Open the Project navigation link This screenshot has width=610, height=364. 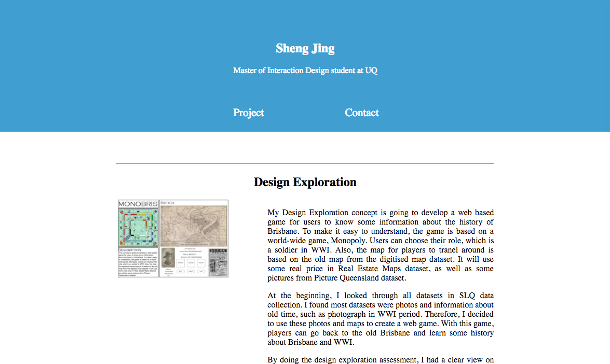[248, 113]
